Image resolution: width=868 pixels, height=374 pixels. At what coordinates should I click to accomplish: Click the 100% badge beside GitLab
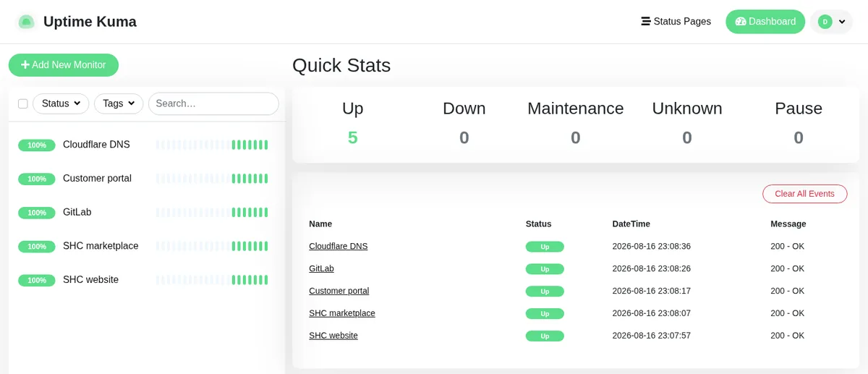pyautogui.click(x=37, y=213)
